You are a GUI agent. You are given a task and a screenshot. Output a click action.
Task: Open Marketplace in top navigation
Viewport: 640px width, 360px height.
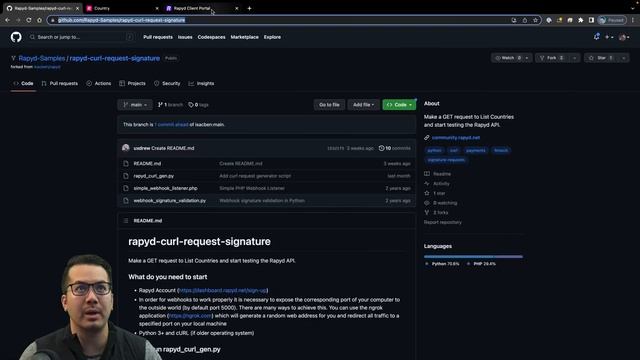[244, 37]
